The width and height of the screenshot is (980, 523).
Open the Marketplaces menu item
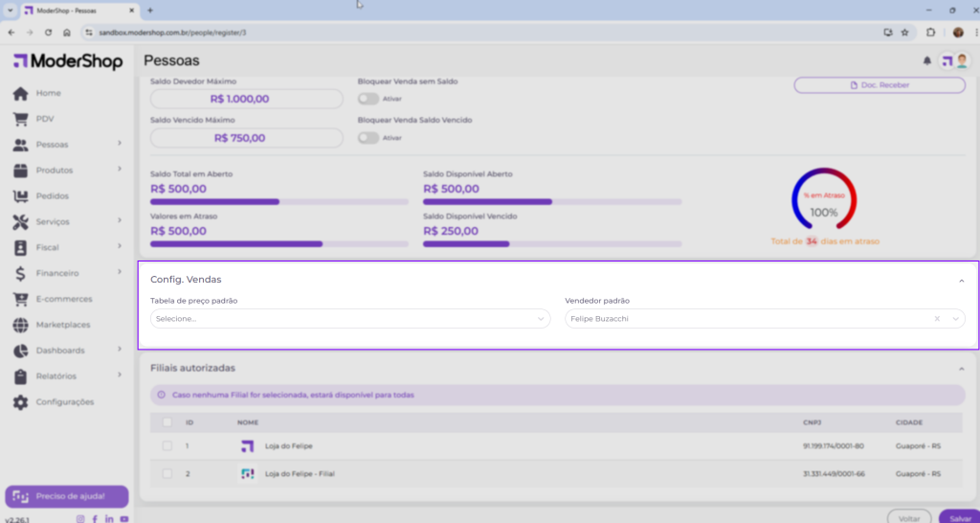(63, 325)
